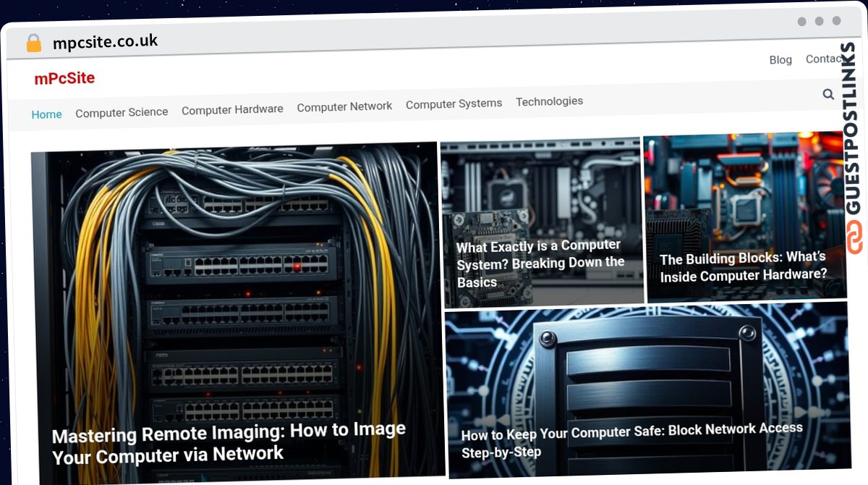Screen dimensions: 868x485
Task: Open the Blog link
Action: (x=780, y=60)
